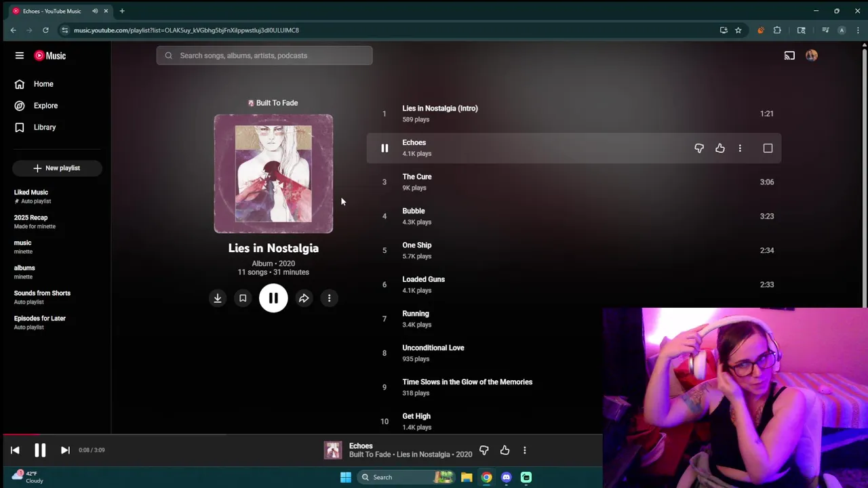
Task: Download the album
Action: 218,298
